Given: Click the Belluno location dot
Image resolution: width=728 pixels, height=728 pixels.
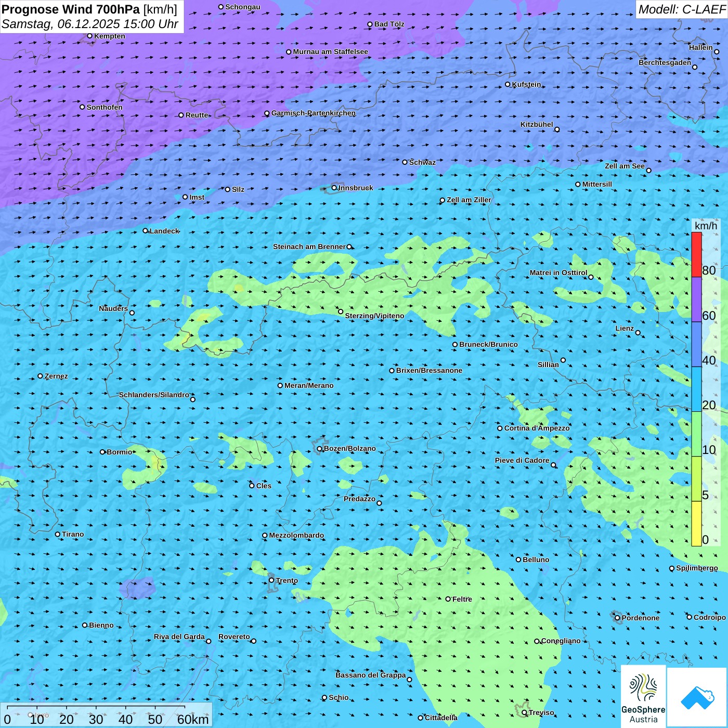Looking at the screenshot, I should pos(518,560).
